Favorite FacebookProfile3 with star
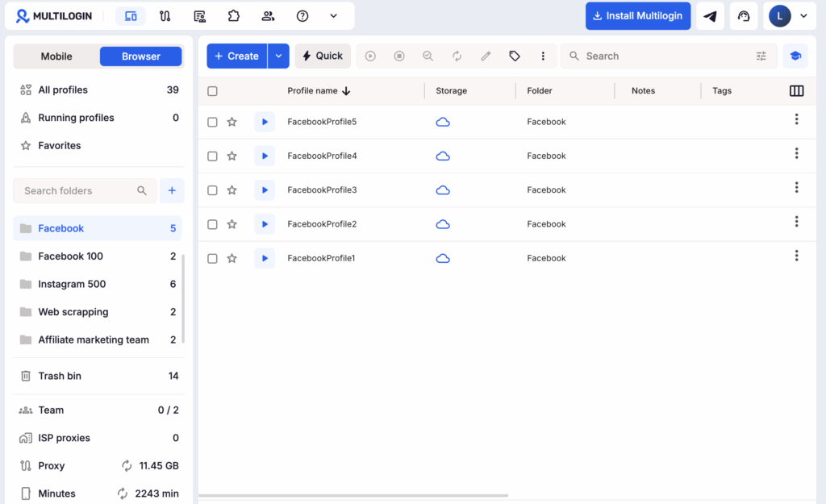 [x=232, y=190]
